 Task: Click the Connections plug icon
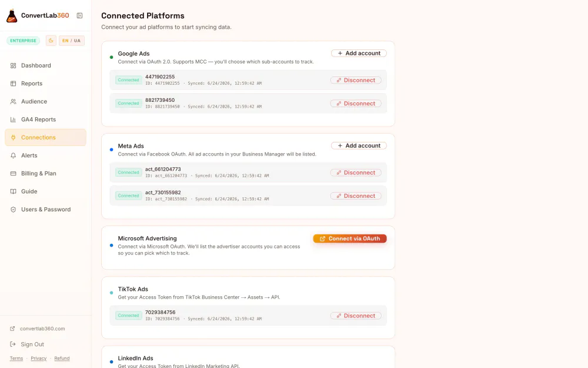click(13, 137)
